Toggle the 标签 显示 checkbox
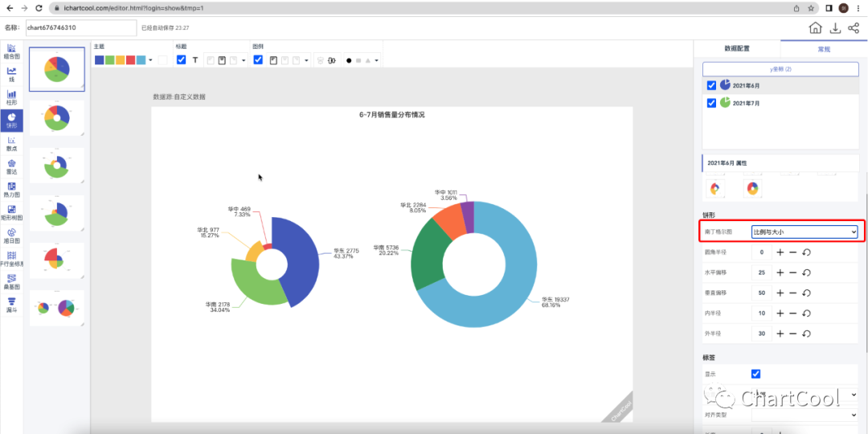 [755, 374]
